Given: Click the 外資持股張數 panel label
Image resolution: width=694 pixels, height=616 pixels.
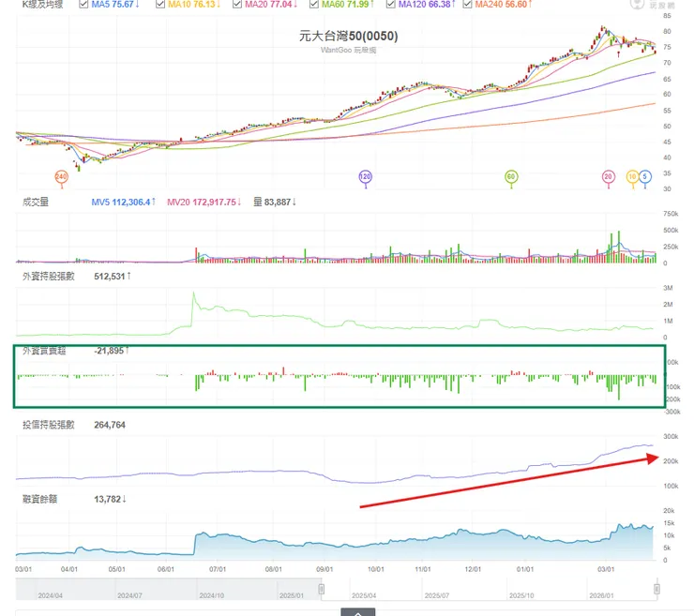Looking at the screenshot, I should [49, 277].
